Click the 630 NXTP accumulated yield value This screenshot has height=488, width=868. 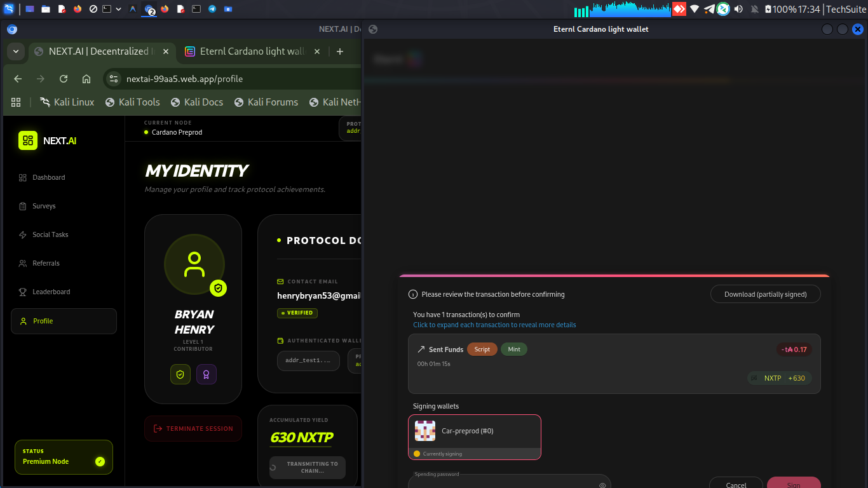[302, 438]
